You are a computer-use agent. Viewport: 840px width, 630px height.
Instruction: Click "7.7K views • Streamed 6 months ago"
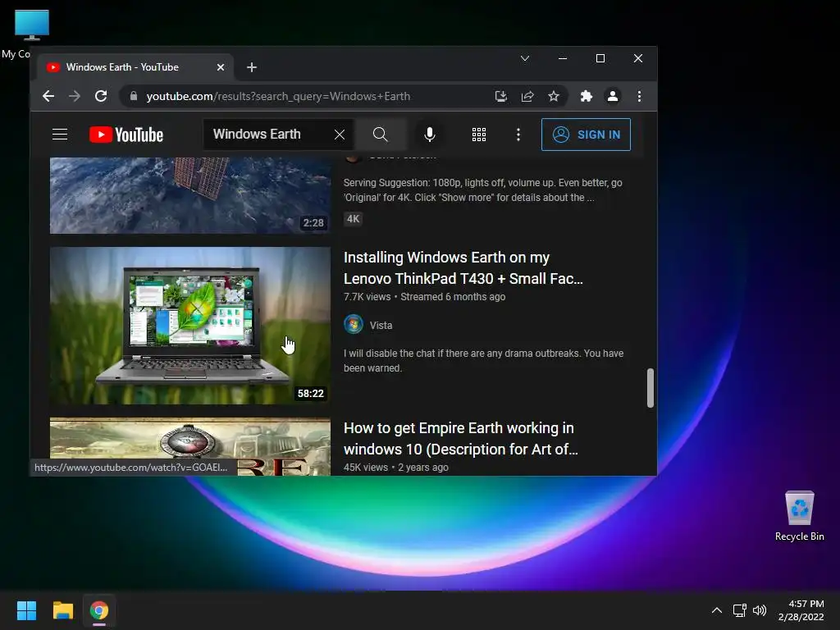click(x=424, y=297)
